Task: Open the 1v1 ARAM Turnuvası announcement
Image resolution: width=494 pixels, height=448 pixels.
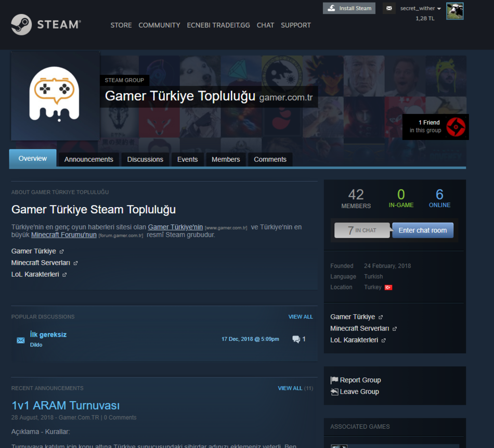Action: 66,405
